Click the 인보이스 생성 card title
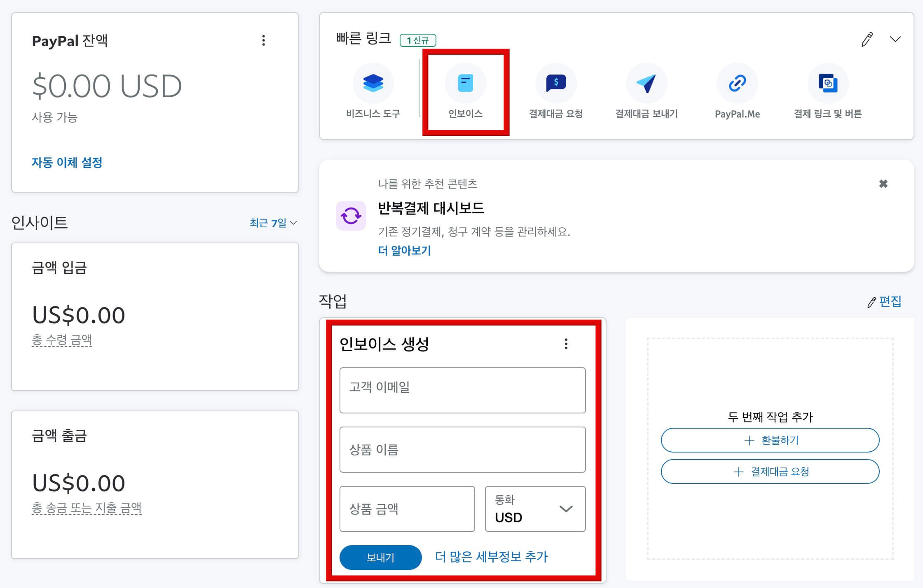 [x=384, y=344]
